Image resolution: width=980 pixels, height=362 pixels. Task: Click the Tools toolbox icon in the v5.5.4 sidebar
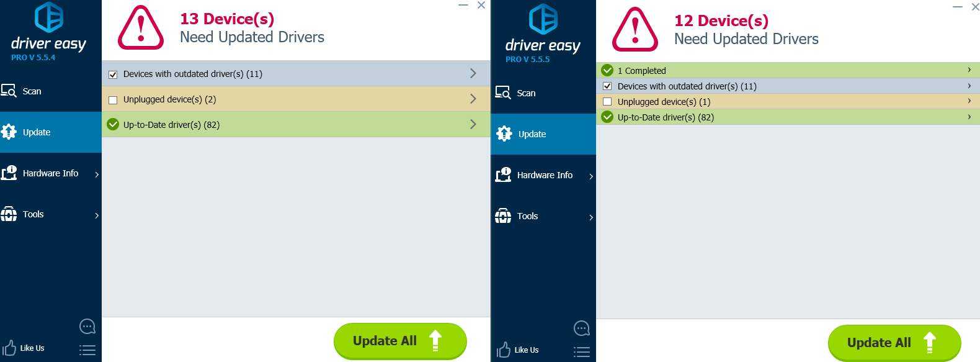coord(9,214)
